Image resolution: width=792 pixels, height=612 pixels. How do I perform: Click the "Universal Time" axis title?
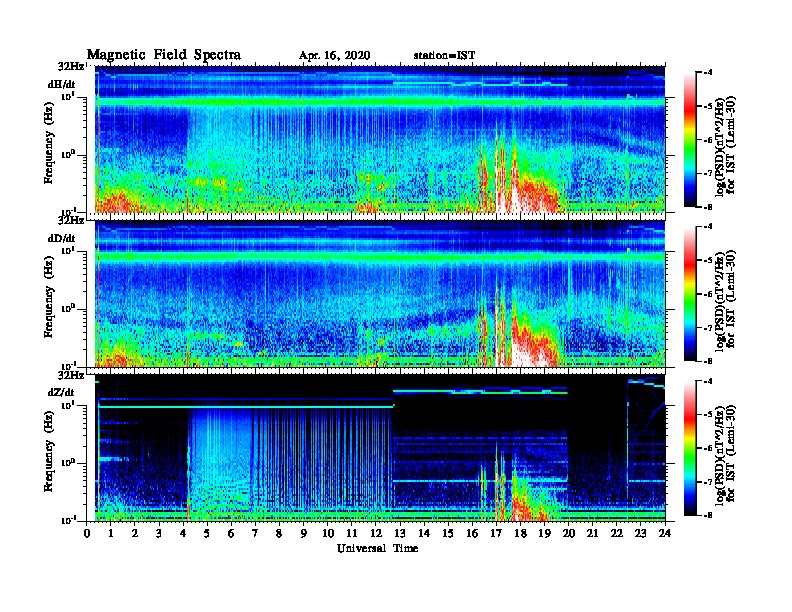378,548
